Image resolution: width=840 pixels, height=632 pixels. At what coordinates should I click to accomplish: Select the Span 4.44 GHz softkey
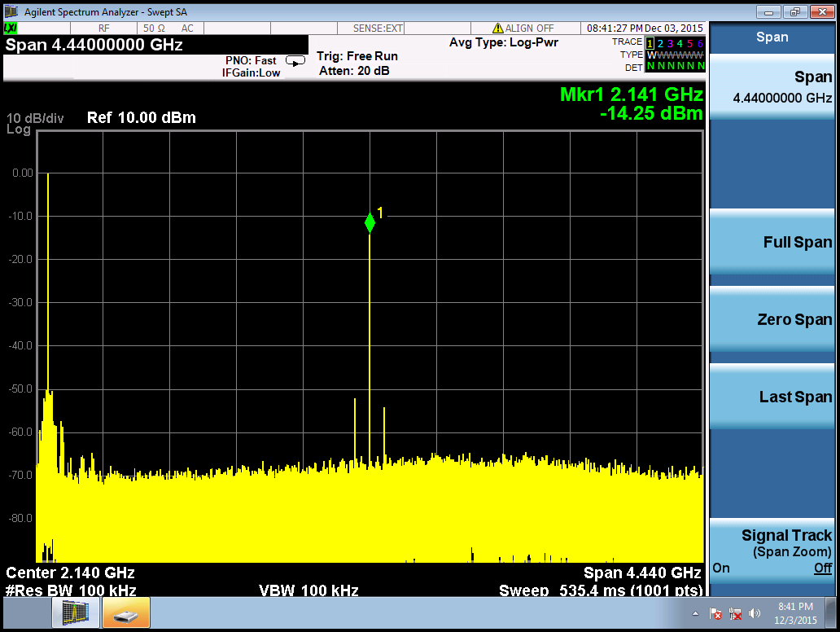[x=772, y=87]
